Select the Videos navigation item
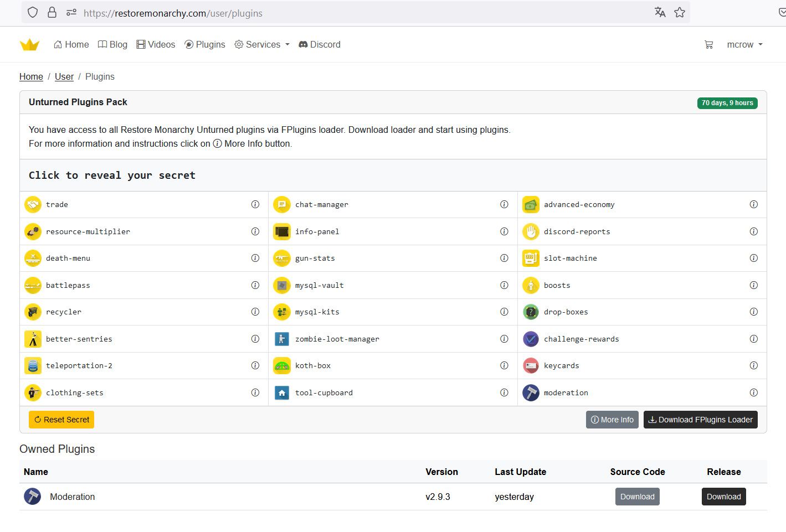 [x=156, y=44]
